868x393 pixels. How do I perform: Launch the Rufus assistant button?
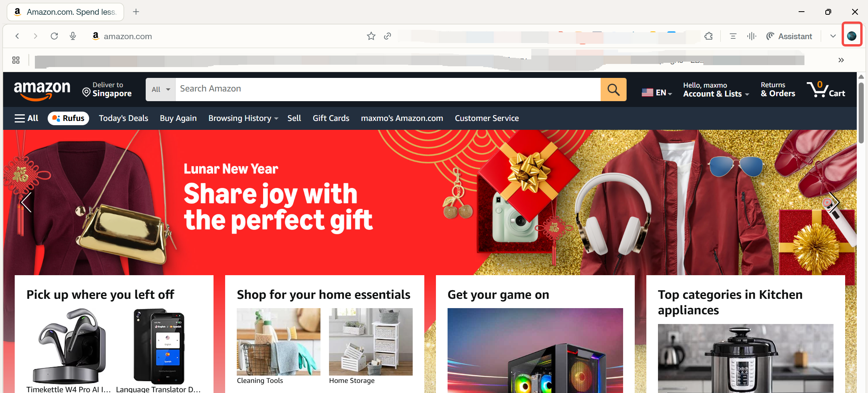pyautogui.click(x=68, y=118)
